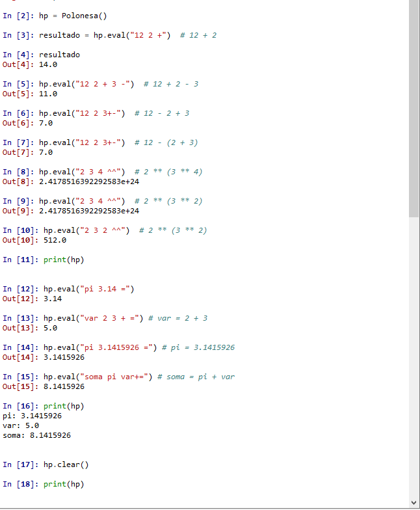The width and height of the screenshot is (420, 510).
Task: Click the comment '# 12 - 2 + 3'
Action: [162, 113]
